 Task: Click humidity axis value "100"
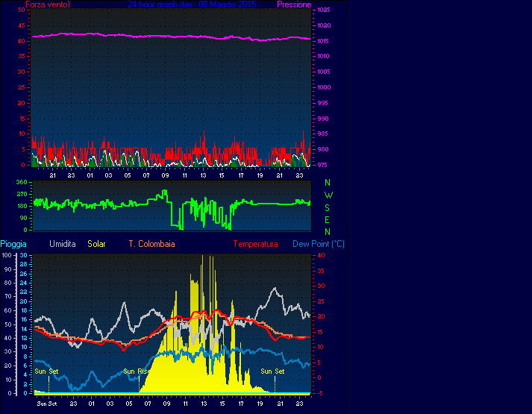(x=7, y=255)
